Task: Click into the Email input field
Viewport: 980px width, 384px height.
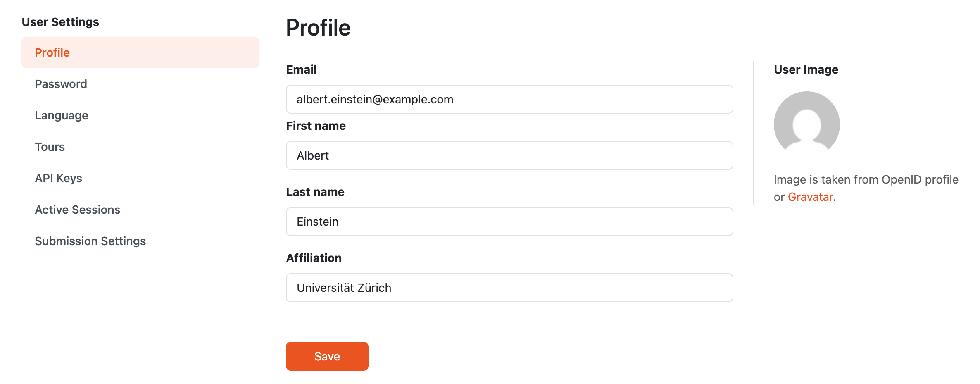Action: pyautogui.click(x=509, y=99)
